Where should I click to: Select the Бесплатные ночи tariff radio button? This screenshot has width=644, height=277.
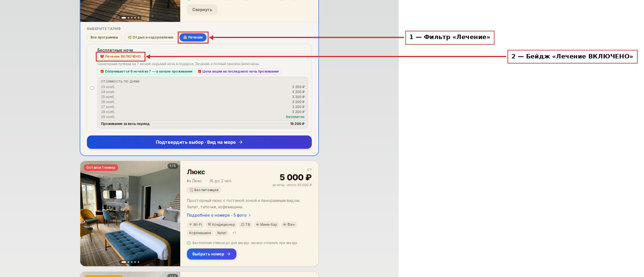92,88
